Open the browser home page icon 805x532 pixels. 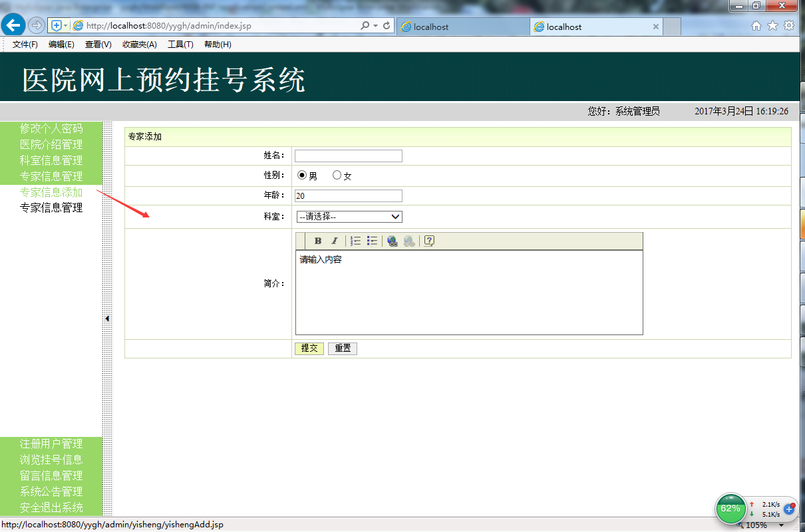click(x=756, y=26)
